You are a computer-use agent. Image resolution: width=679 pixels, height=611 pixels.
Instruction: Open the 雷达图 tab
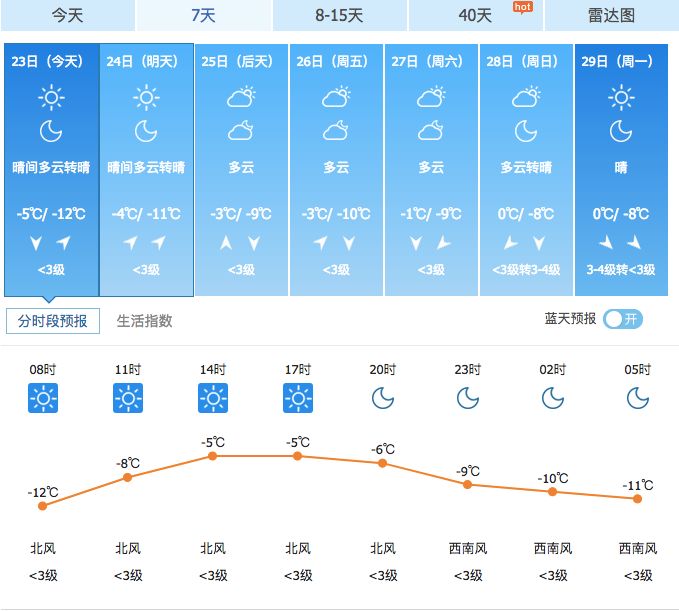point(611,16)
